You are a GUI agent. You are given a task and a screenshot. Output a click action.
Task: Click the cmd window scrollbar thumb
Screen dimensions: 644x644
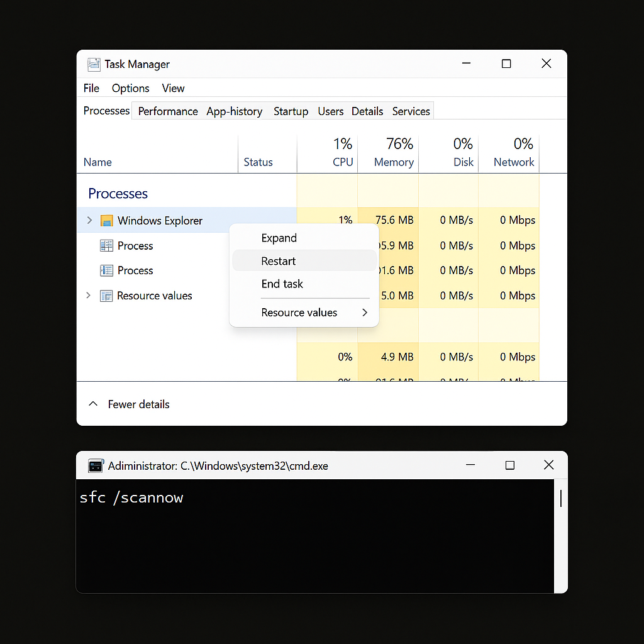coord(560,499)
